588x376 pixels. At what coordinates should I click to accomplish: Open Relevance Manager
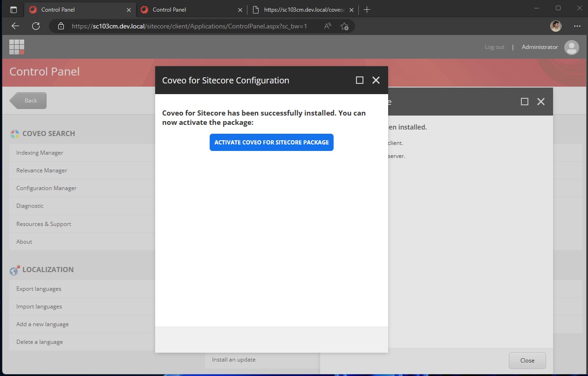point(42,171)
